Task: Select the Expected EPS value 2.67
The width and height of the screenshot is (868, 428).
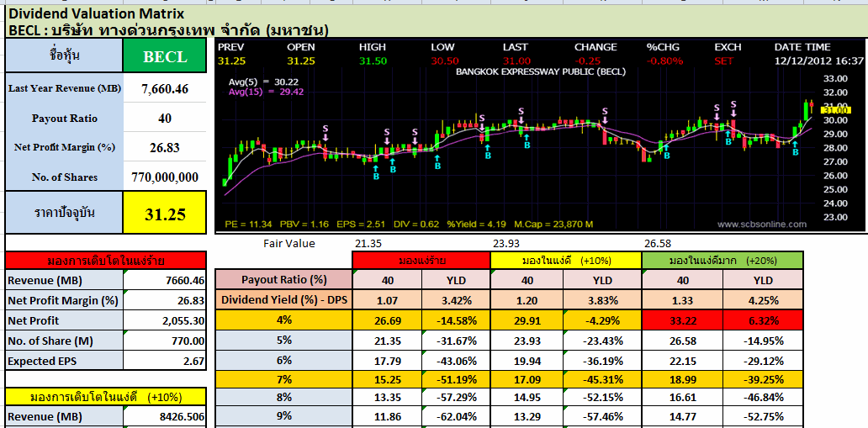Action: pyautogui.click(x=164, y=361)
